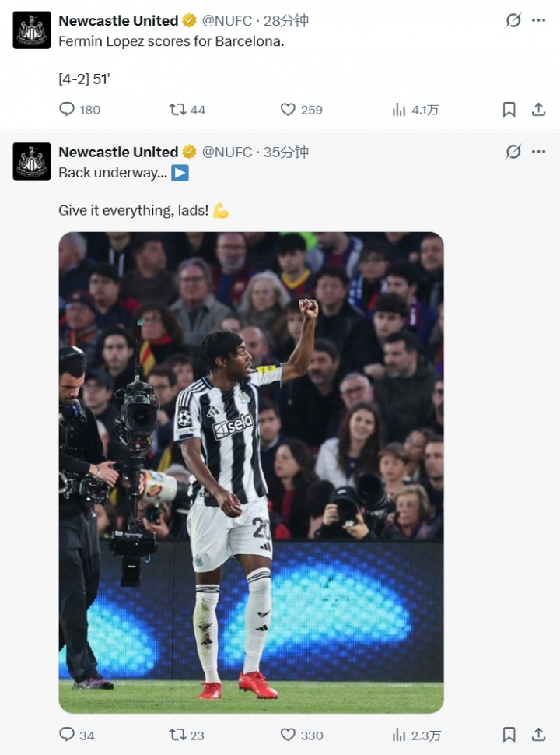Like the Fermin Lopez goal tweet
This screenshot has height=755, width=560.
coord(289,110)
